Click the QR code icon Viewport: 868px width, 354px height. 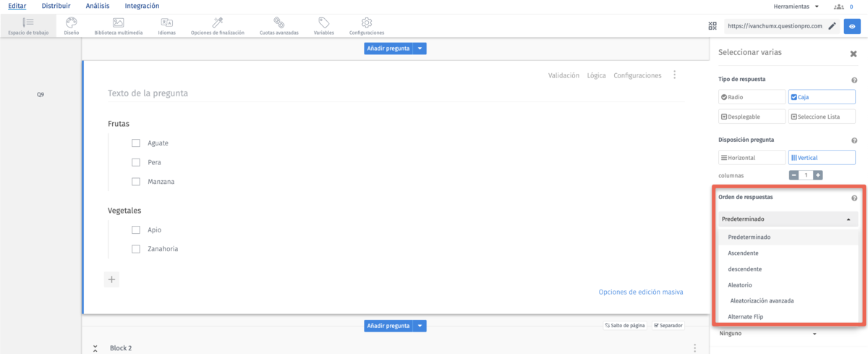pos(712,26)
